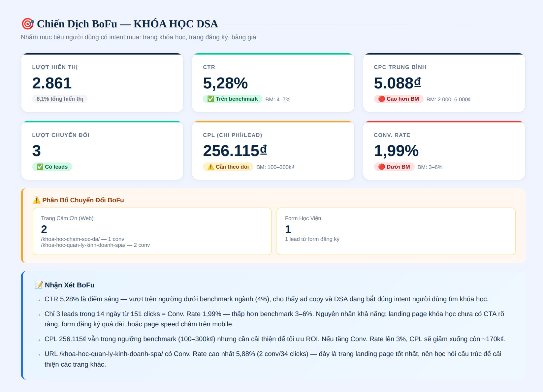Image resolution: width=543 pixels, height=392 pixels.
Task: Click the 'Lượt hiển thị' 2.861 card
Action: click(102, 82)
